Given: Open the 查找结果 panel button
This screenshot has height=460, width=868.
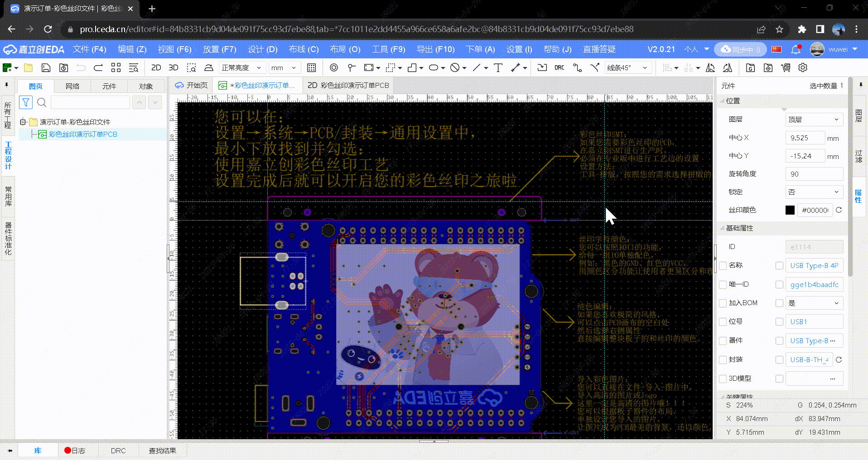Looking at the screenshot, I should [162, 451].
